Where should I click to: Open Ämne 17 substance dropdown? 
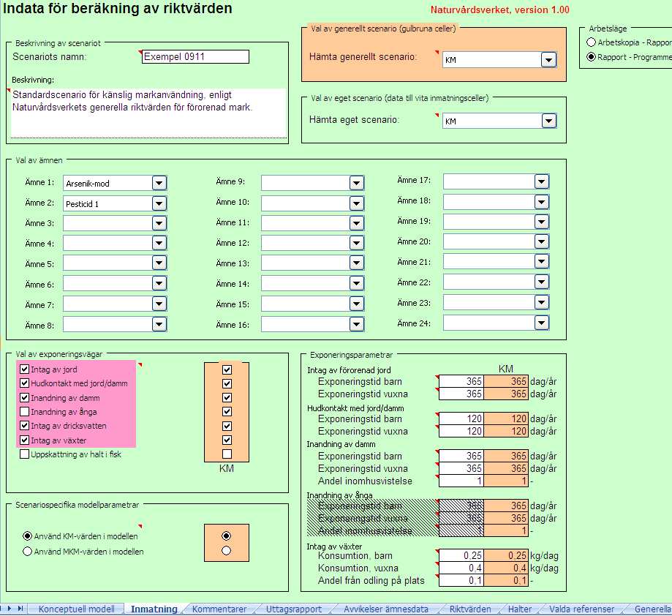click(542, 181)
